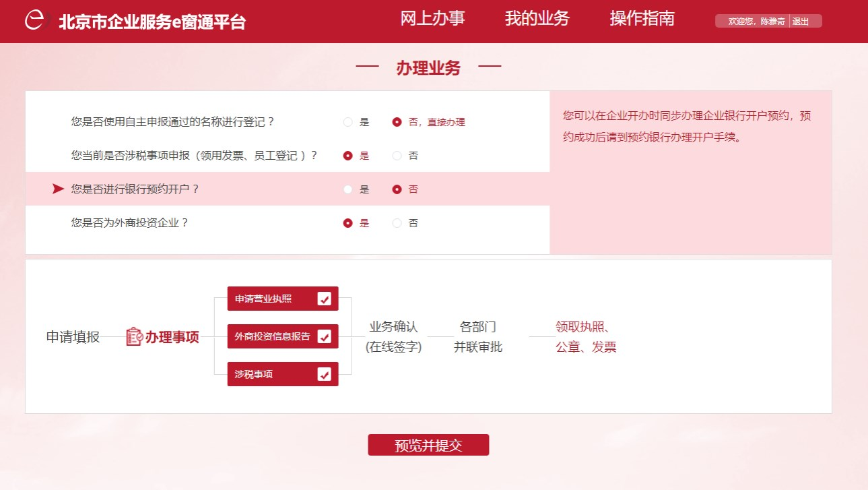Choose 否 for foreign-invested enterprise
Viewport: 868px width, 490px height.
click(x=397, y=223)
